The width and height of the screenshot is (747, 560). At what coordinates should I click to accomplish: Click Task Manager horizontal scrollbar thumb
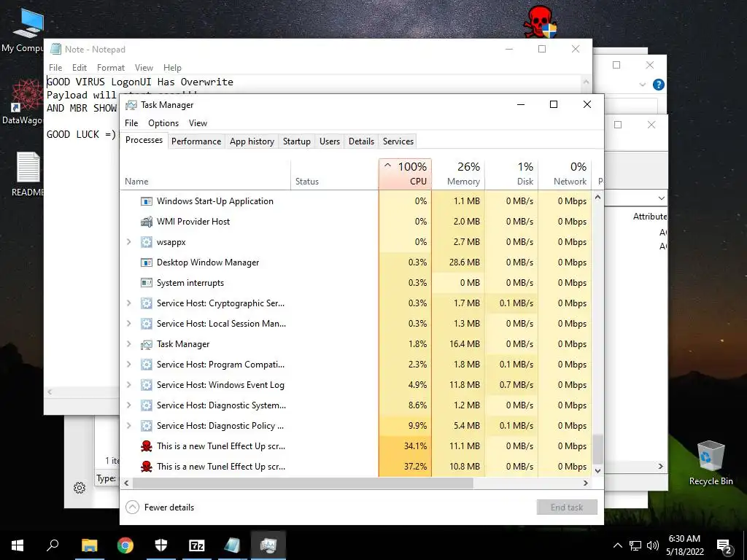303,483
